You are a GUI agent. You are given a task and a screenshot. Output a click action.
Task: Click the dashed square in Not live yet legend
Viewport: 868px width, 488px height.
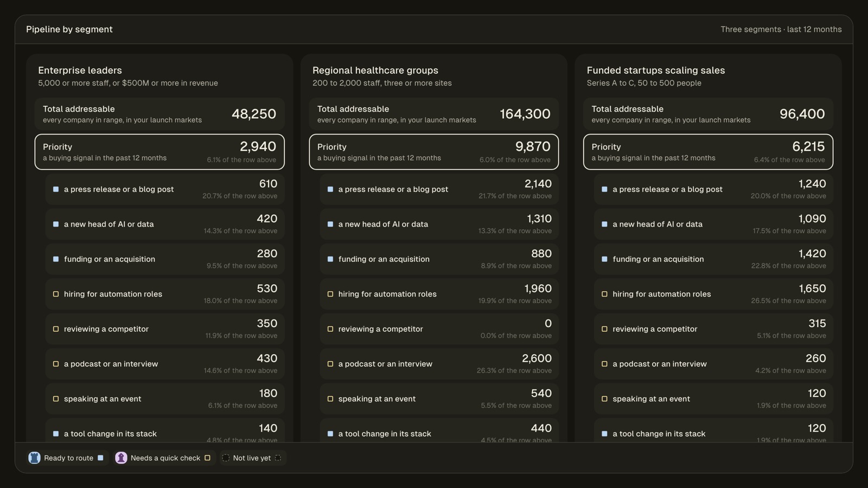pyautogui.click(x=278, y=458)
